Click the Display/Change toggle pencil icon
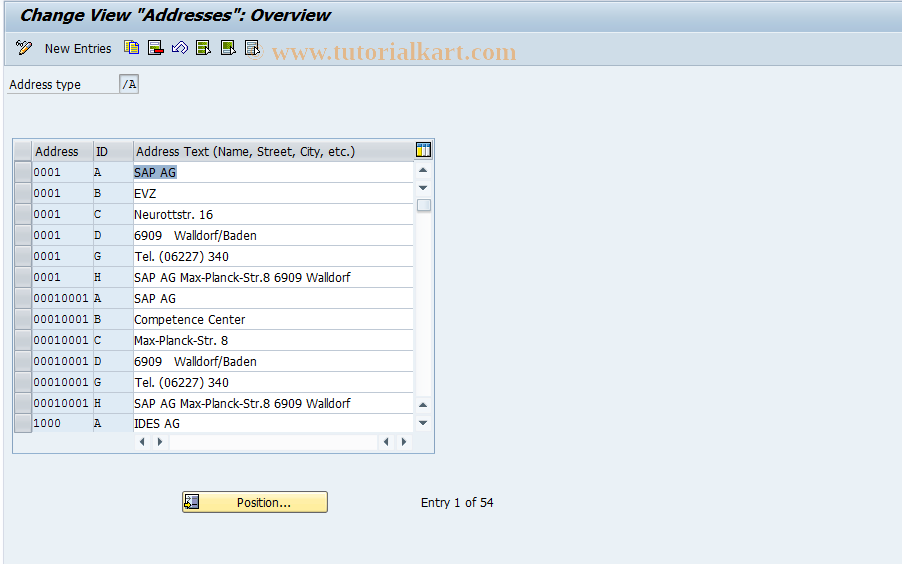The image size is (902, 564). (x=24, y=48)
